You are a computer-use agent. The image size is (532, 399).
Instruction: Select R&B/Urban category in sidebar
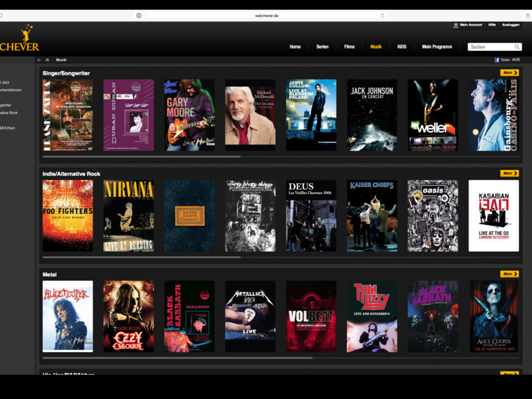(x=8, y=128)
